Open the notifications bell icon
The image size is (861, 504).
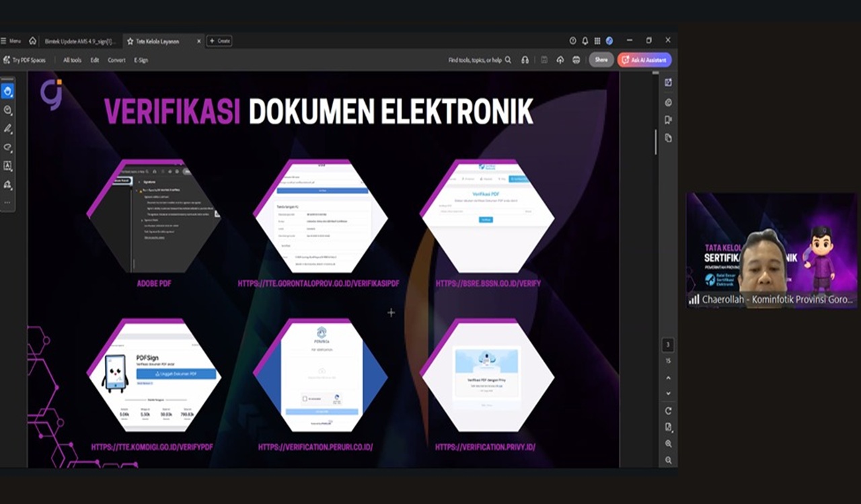coord(585,40)
